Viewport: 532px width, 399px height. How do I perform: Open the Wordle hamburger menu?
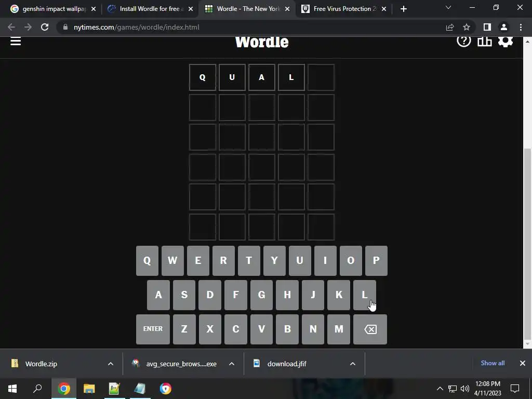click(x=16, y=42)
